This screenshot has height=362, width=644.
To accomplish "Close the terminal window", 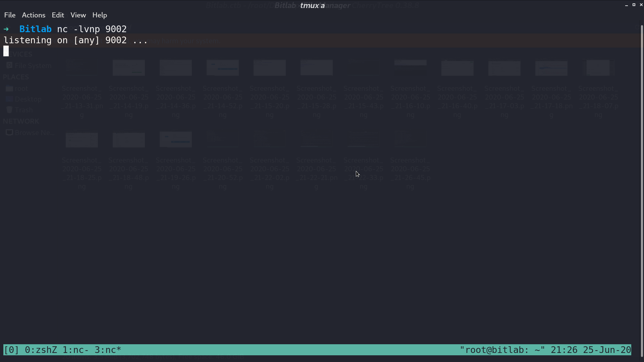I will (641, 5).
